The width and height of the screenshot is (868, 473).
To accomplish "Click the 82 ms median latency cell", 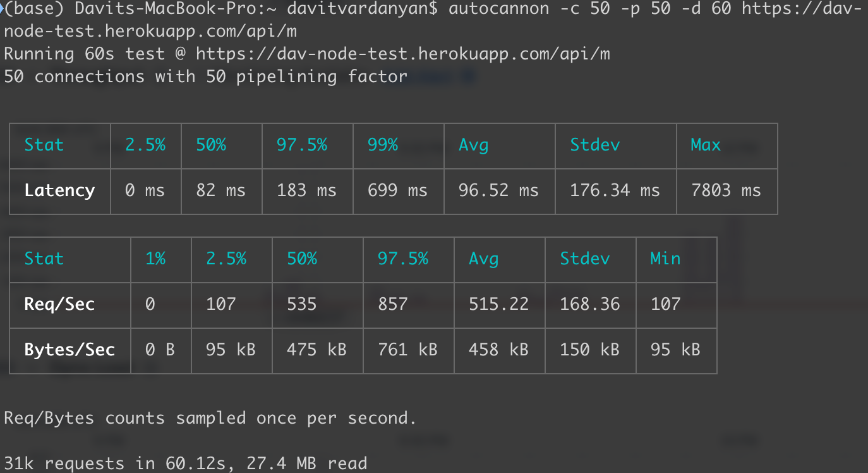I will (x=220, y=190).
